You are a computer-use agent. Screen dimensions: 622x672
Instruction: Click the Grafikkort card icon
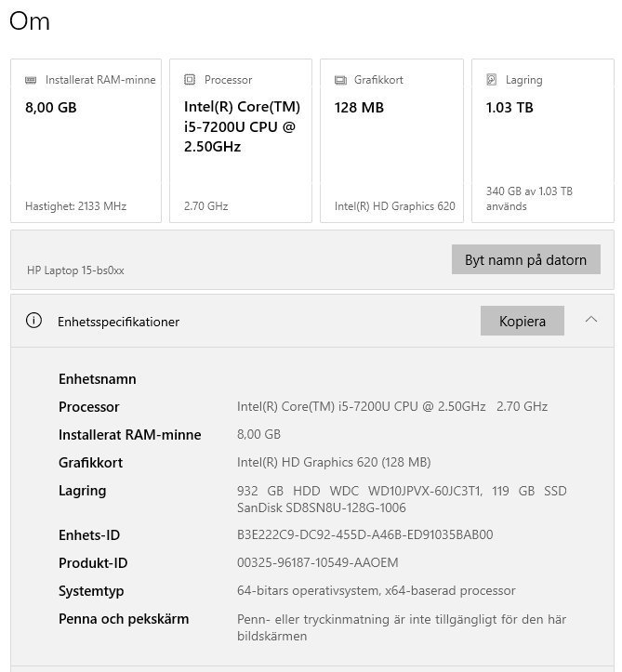pyautogui.click(x=340, y=80)
